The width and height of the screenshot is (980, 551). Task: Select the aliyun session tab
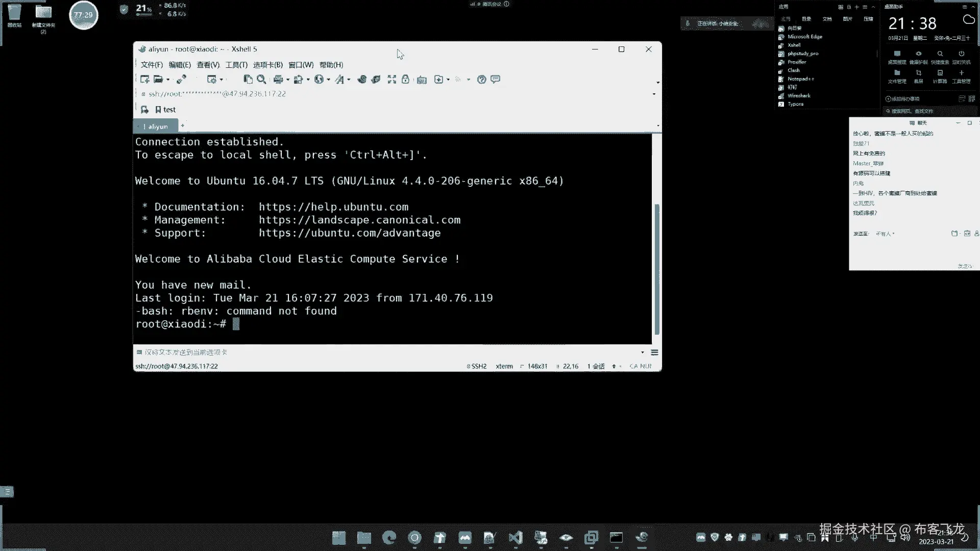point(157,126)
